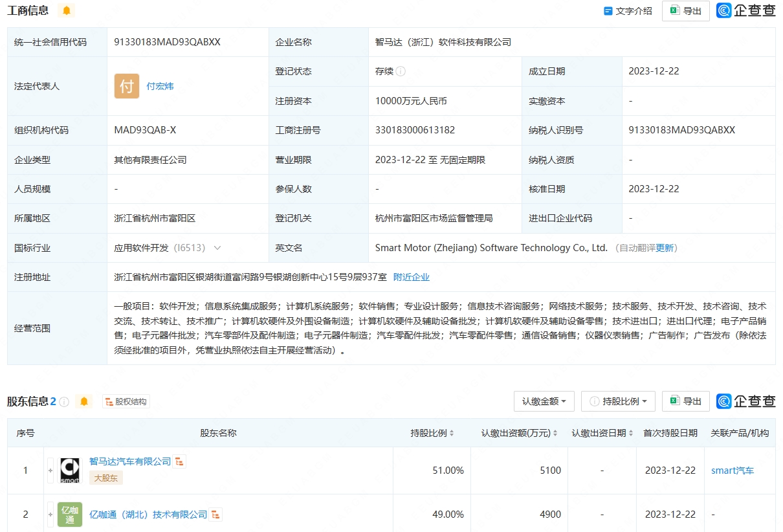Click English name Smart Motor (Zhejiang) Software Technology
The width and height of the screenshot is (783, 532).
pyautogui.click(x=491, y=248)
